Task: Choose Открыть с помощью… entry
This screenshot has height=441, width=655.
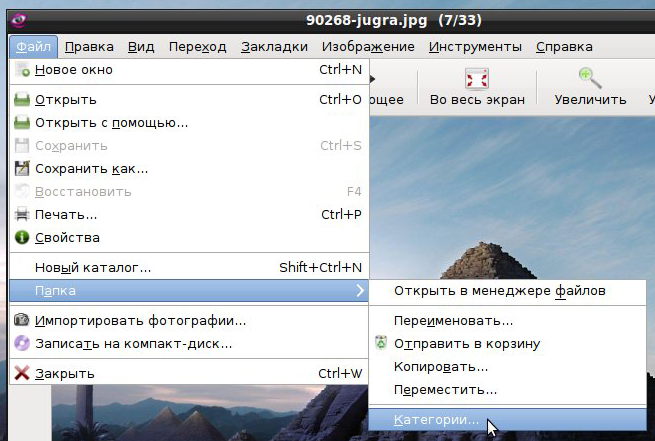Action: pos(189,123)
